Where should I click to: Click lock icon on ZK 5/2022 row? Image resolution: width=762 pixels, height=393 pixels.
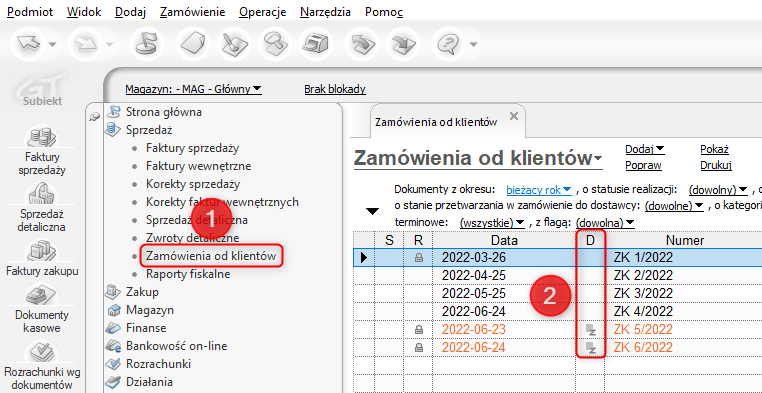418,330
